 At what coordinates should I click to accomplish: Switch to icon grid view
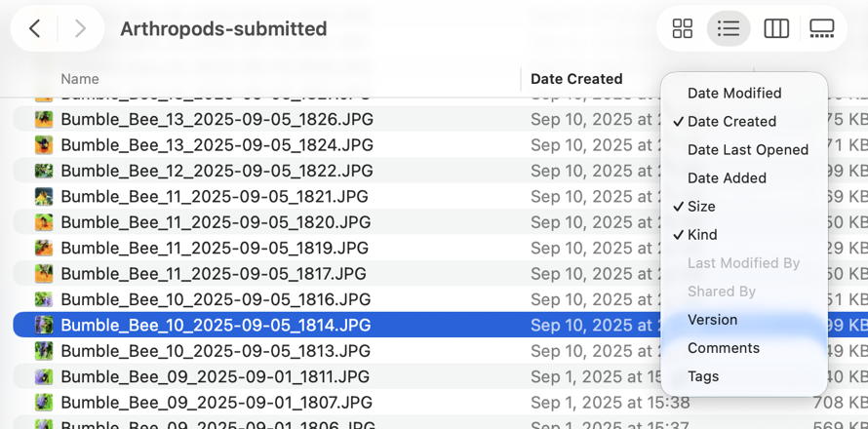[683, 29]
